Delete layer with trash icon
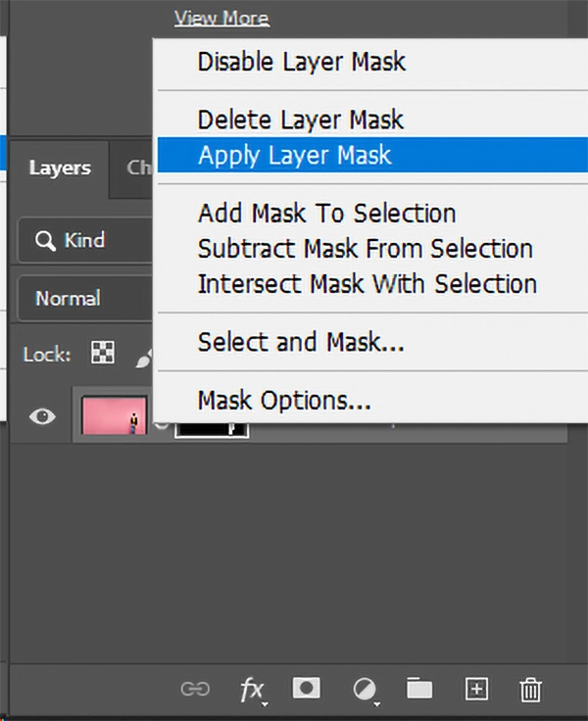This screenshot has width=588, height=721. (x=530, y=690)
